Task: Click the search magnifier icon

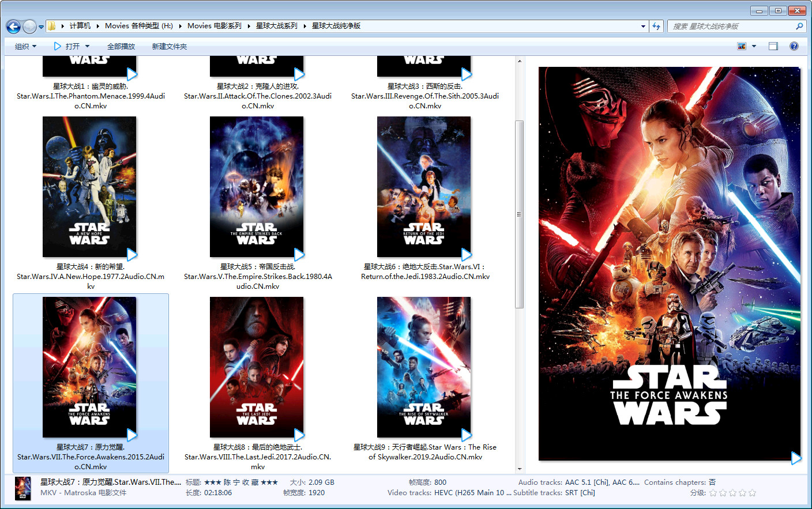Action: [x=799, y=26]
